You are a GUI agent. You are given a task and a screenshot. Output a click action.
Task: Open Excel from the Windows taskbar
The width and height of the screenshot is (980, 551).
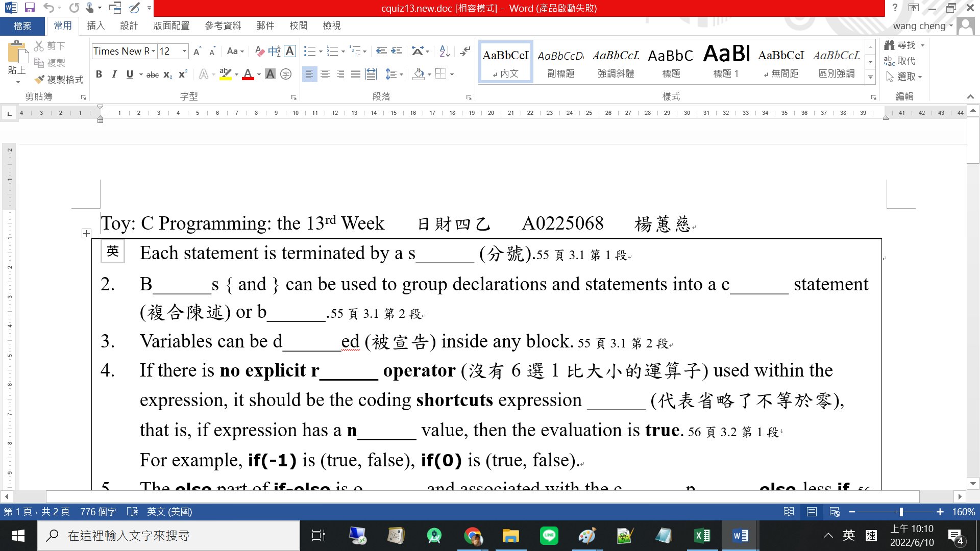(x=702, y=536)
